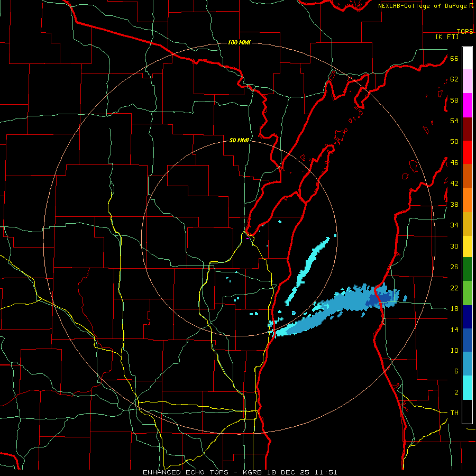This screenshot has height=476, width=476.
Task: Click the "62" legend value
Action: coord(454,79)
